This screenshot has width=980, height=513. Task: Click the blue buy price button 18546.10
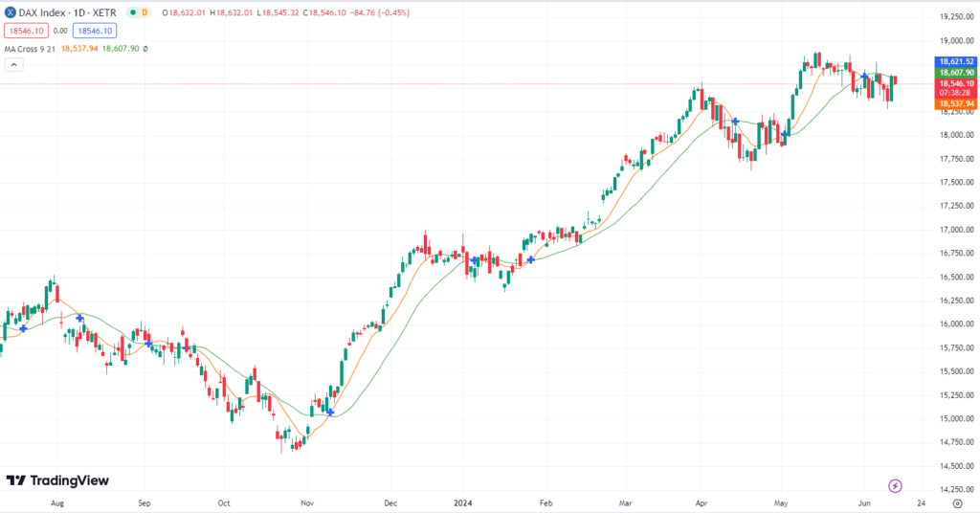point(95,31)
